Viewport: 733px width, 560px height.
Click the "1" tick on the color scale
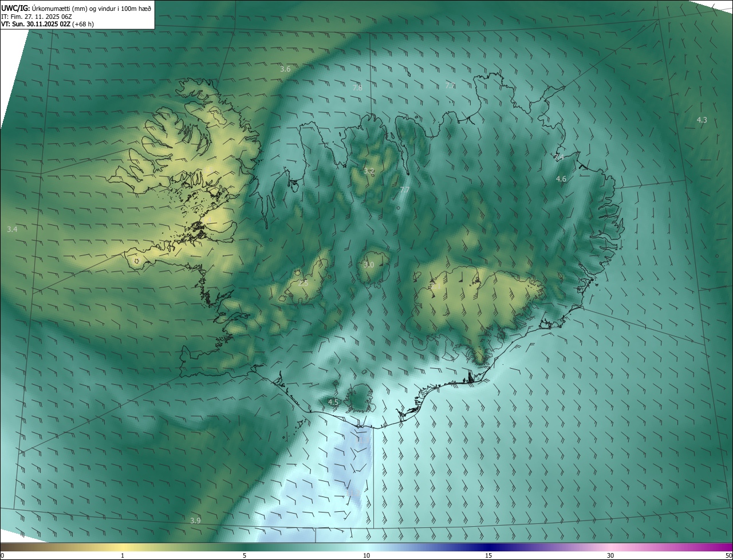[x=123, y=555]
